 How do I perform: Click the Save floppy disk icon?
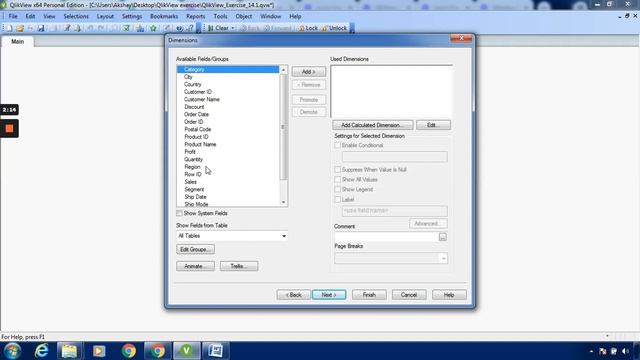[x=41, y=28]
